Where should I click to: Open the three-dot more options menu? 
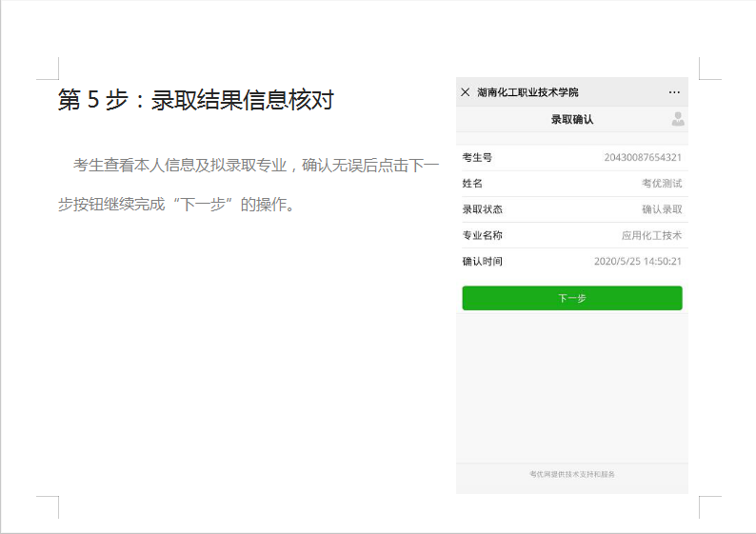coord(674,92)
